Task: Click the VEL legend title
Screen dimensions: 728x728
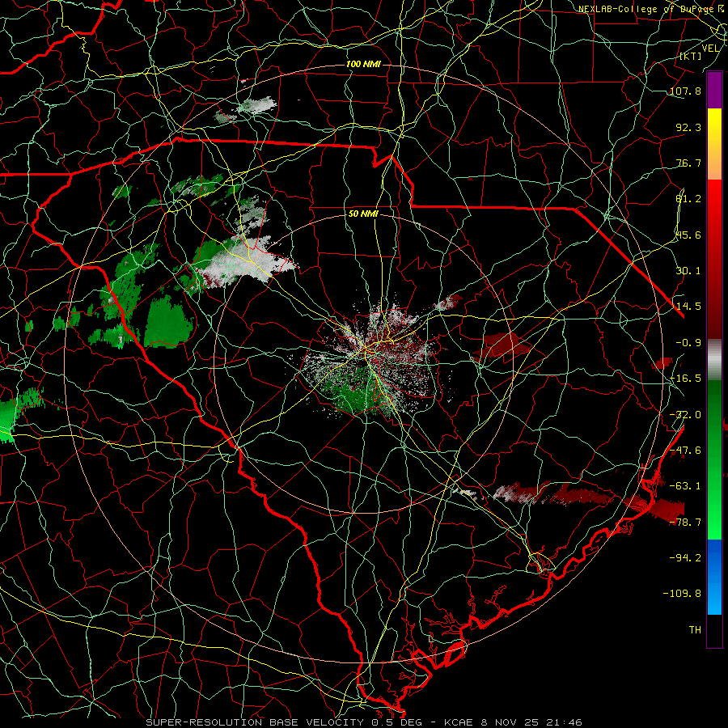Action: pyautogui.click(x=710, y=49)
